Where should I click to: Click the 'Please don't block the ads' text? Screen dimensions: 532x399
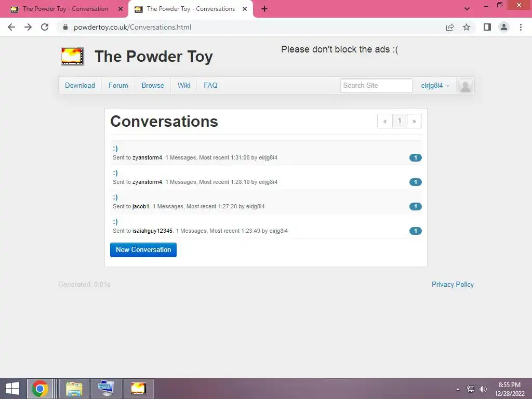point(340,49)
